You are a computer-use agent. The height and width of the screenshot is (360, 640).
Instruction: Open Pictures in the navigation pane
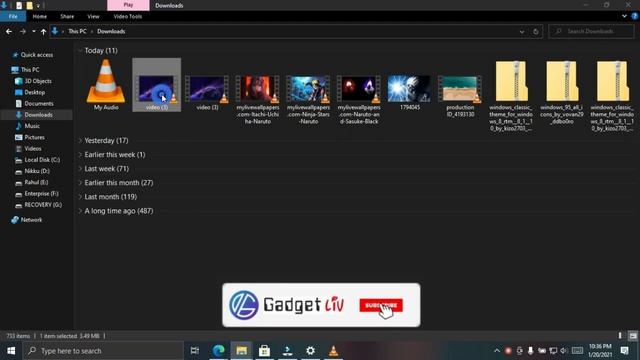pyautogui.click(x=29, y=138)
